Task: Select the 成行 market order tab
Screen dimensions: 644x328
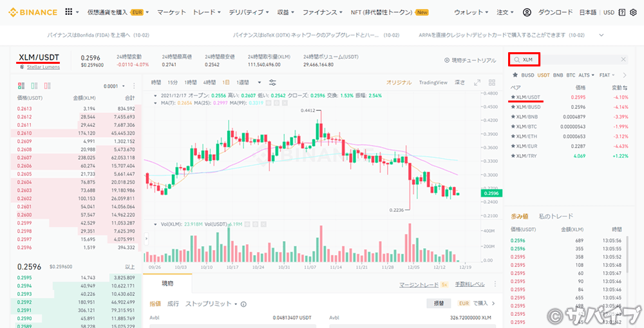Action: 173,304
